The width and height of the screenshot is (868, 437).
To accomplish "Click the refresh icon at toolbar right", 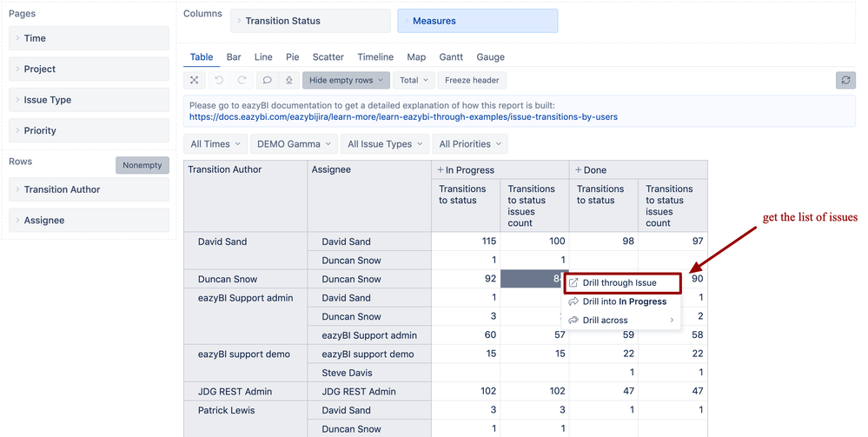I will [x=845, y=80].
